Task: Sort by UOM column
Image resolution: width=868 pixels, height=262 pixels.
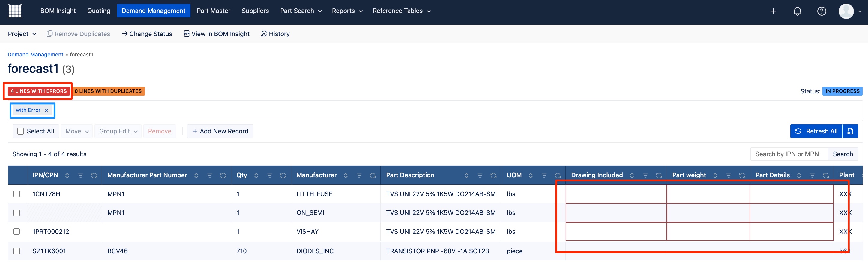Action: click(x=531, y=175)
